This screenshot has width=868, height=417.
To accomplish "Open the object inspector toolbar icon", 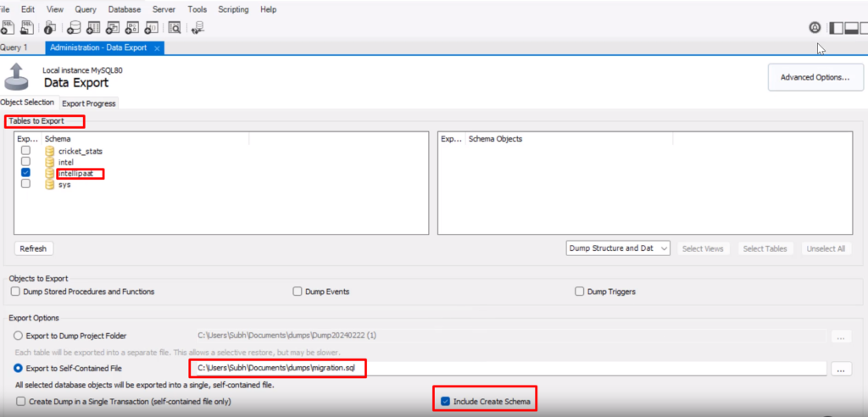I will [x=51, y=27].
